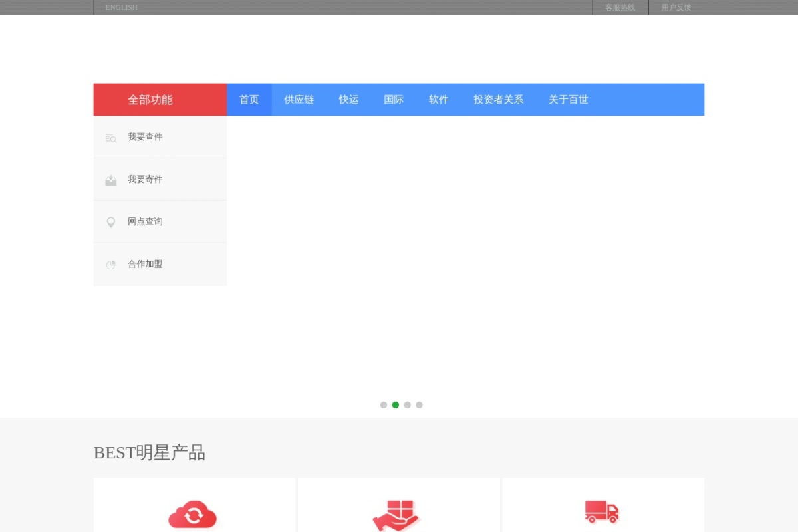Open the 我要查件 sidebar entry
The height and width of the screenshot is (532, 798).
coord(160,137)
